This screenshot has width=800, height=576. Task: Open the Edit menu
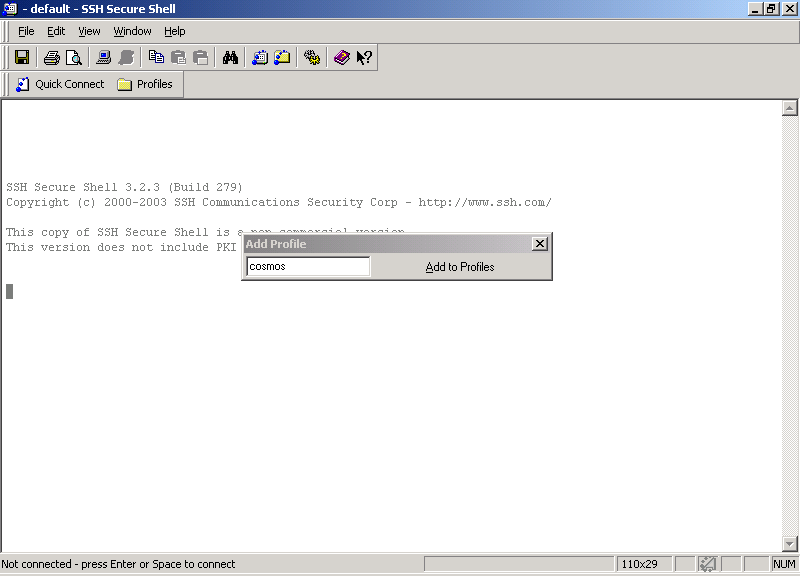click(56, 31)
